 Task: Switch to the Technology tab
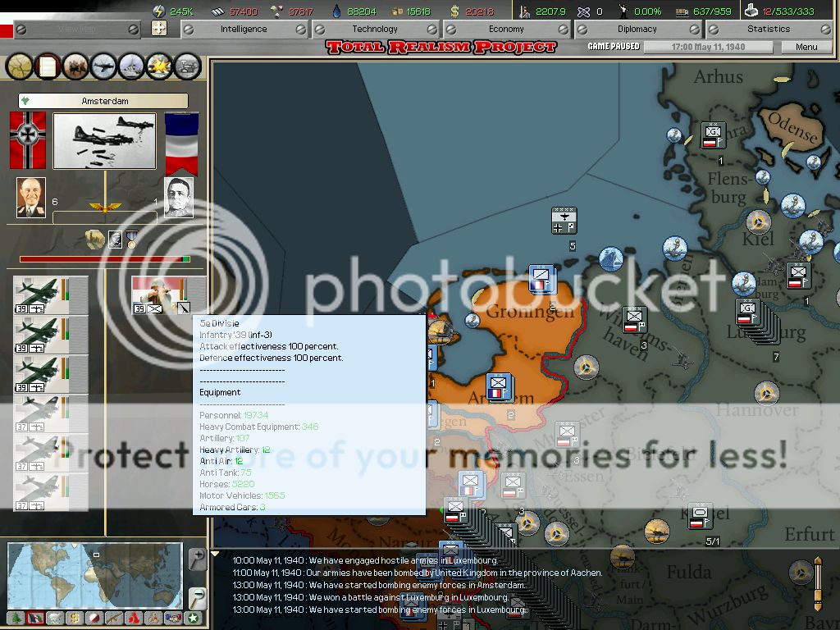pyautogui.click(x=373, y=28)
